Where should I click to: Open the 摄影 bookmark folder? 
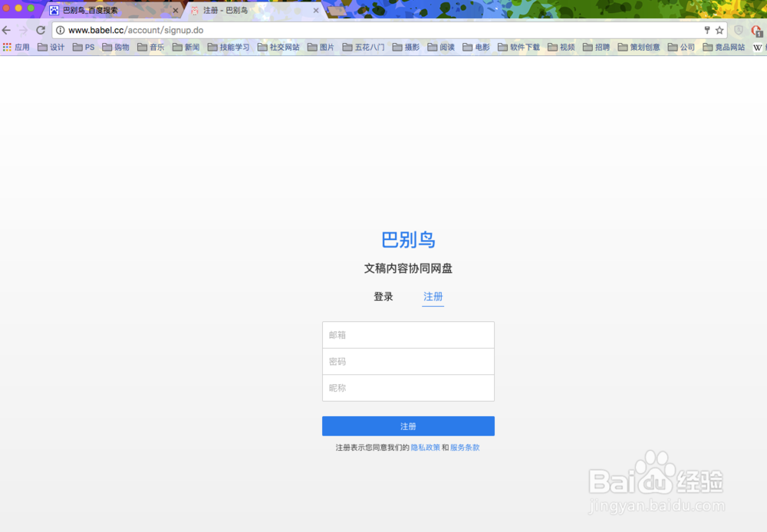tap(406, 47)
